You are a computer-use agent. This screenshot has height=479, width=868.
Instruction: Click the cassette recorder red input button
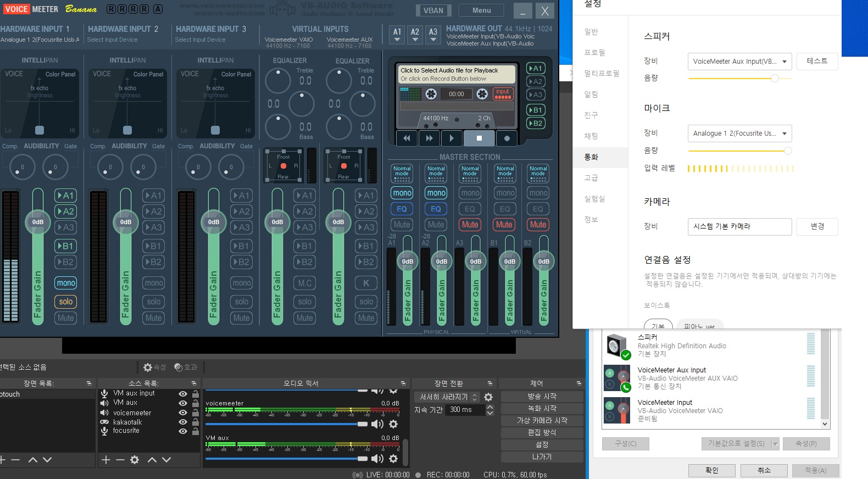click(x=503, y=94)
